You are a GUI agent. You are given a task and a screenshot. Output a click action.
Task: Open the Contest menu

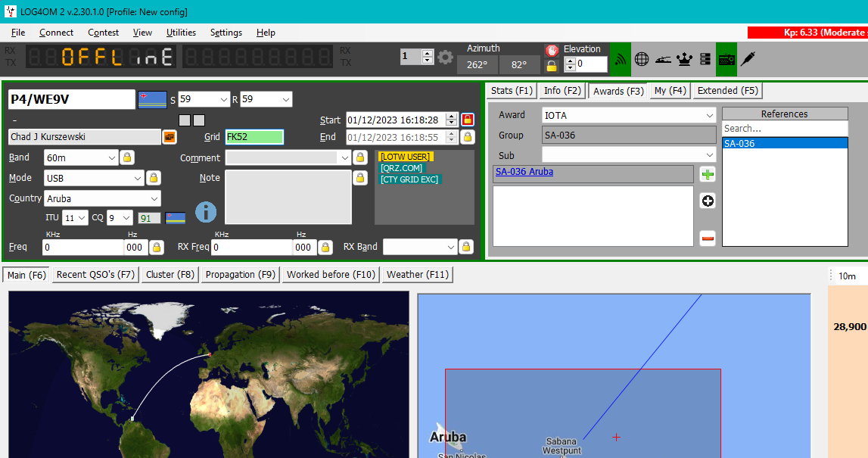coord(104,33)
